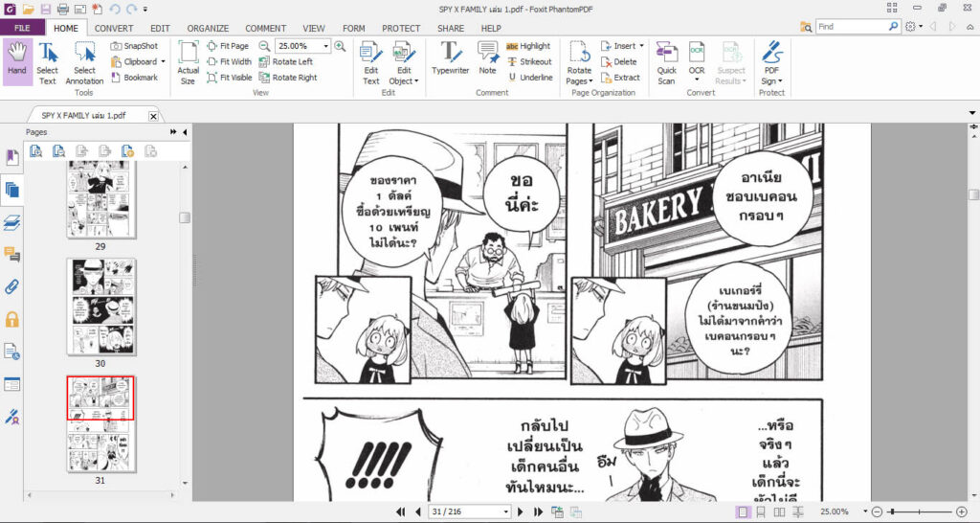Screen dimensions: 980x523
Task: Go to the next page arrow
Action: pyautogui.click(x=520, y=512)
